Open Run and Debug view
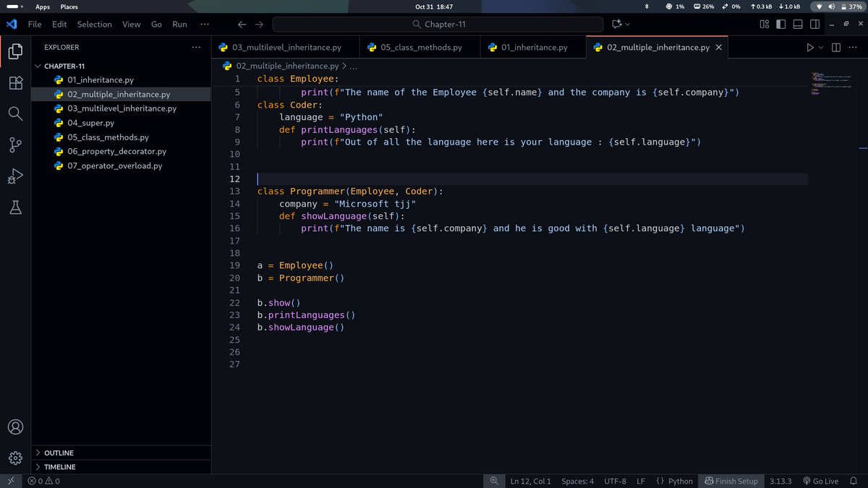This screenshot has height=488, width=868. tap(15, 176)
